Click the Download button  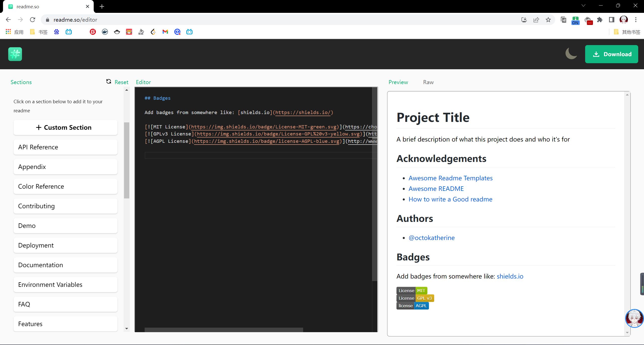coord(611,54)
